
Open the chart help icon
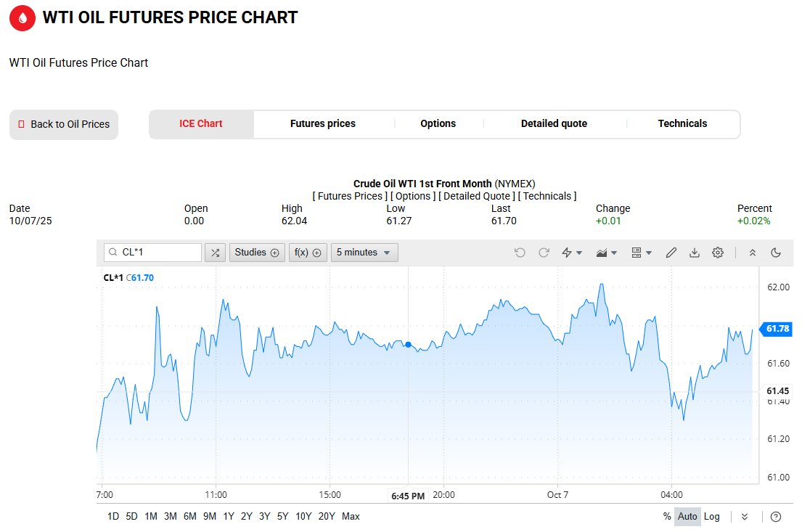pos(776,517)
